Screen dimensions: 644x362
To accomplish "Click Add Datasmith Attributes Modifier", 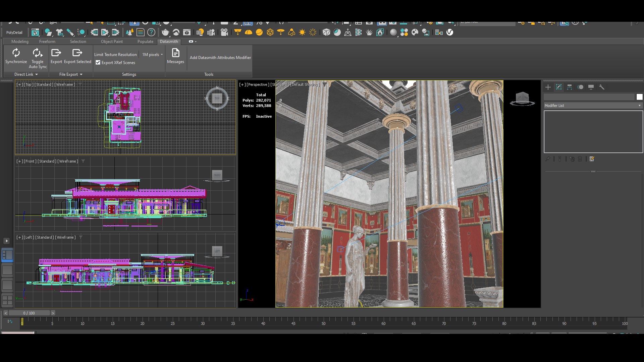I will (220, 58).
